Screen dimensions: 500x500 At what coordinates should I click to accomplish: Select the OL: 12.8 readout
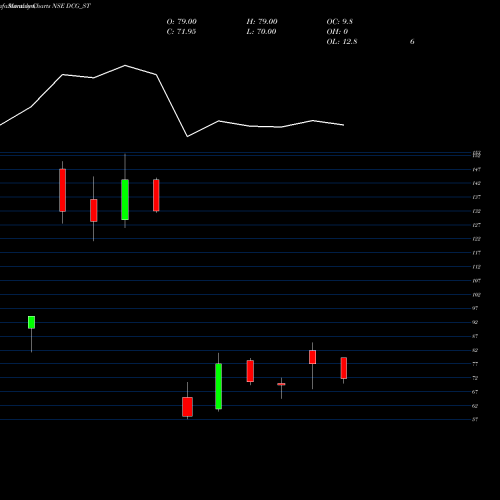(342, 42)
